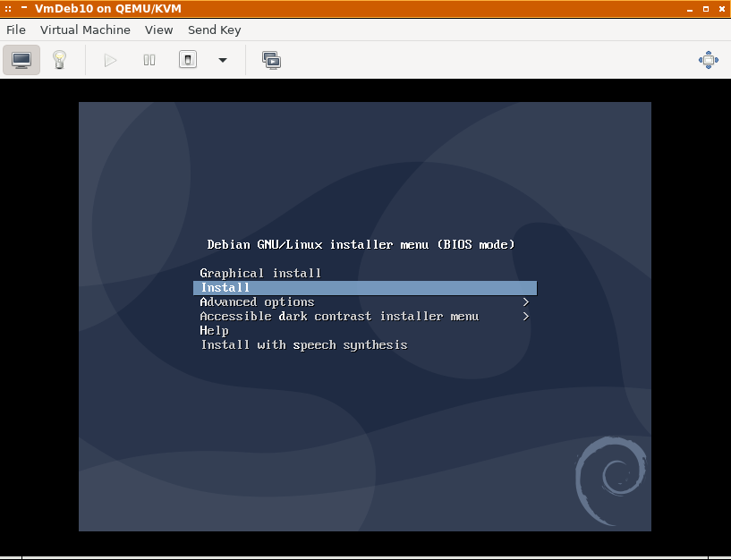
Task: Open the File menu
Action: [16, 30]
